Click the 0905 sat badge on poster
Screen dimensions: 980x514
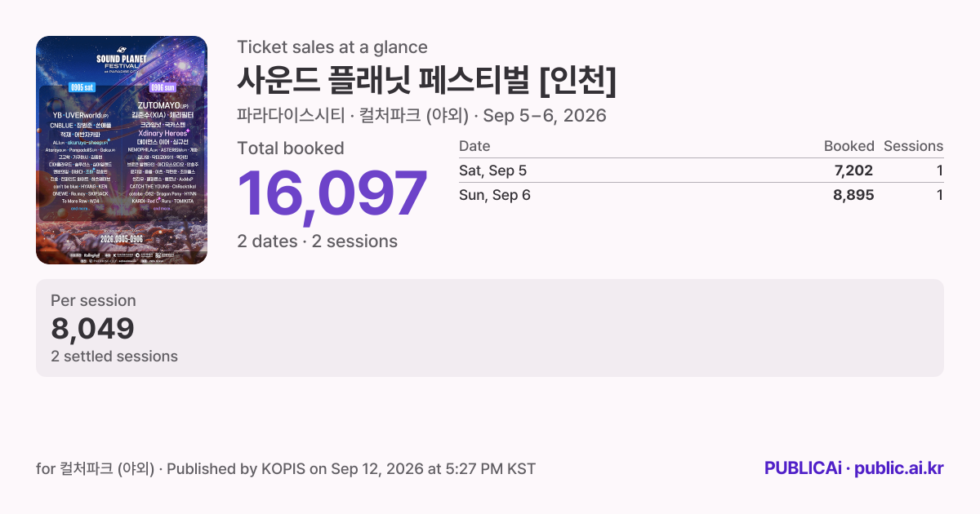pos(83,86)
